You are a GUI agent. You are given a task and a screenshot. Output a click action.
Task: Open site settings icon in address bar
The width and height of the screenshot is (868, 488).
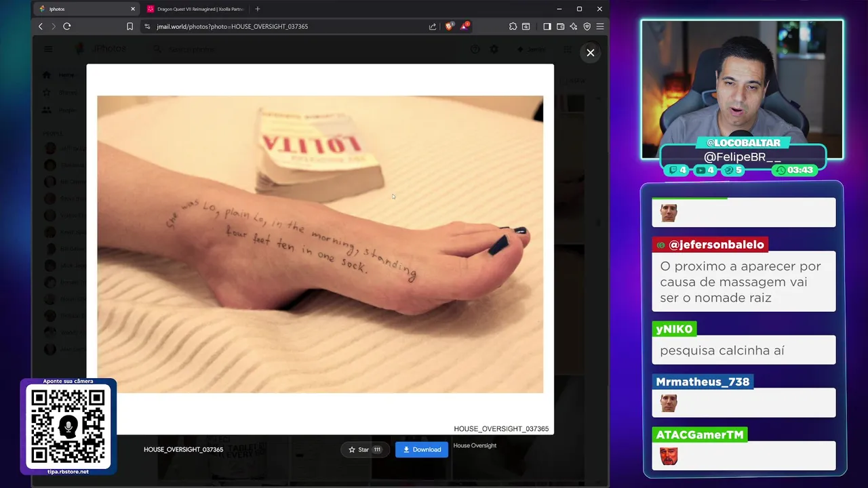click(x=147, y=26)
